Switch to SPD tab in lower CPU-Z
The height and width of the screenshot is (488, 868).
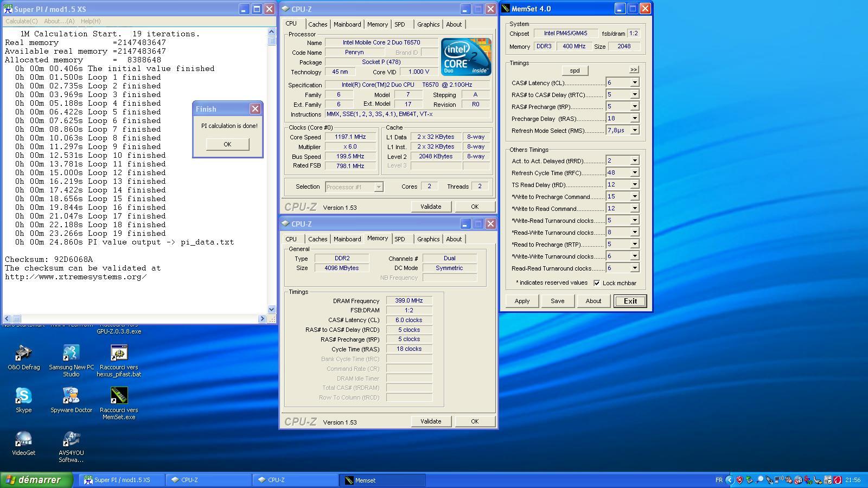pyautogui.click(x=400, y=239)
